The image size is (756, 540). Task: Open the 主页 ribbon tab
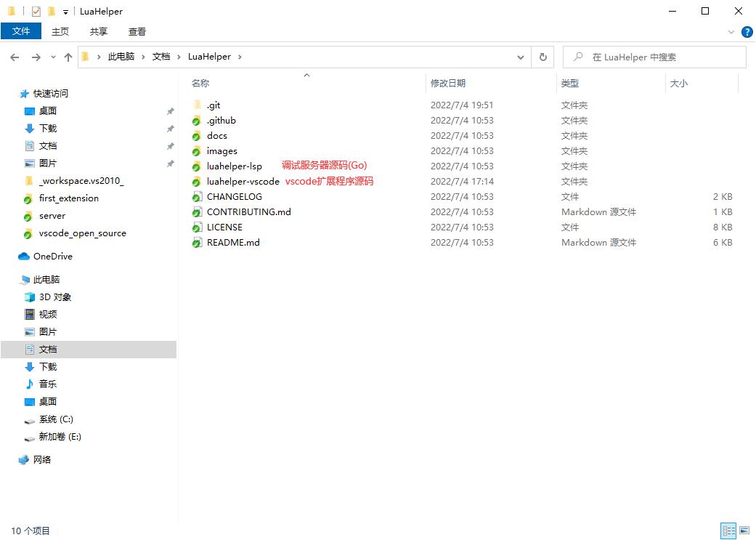[x=60, y=31]
